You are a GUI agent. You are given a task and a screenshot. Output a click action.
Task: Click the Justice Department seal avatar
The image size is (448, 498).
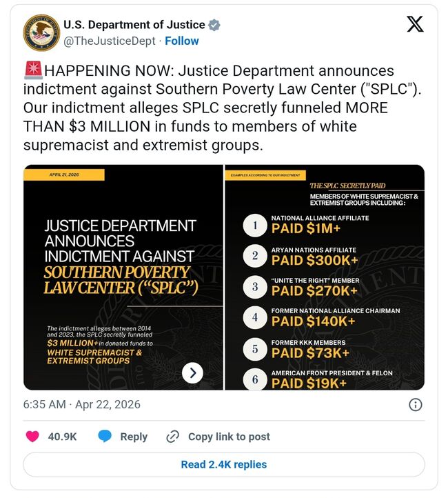coord(41,32)
